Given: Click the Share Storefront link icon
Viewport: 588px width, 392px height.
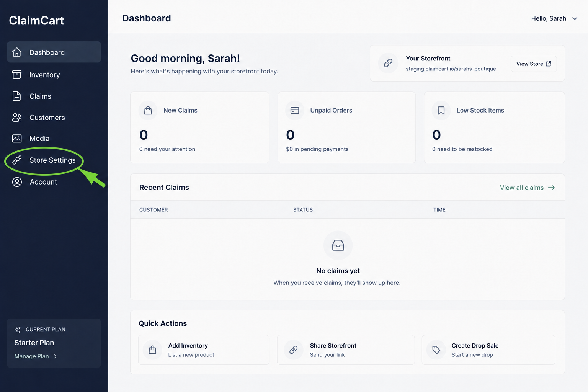Looking at the screenshot, I should click(x=294, y=350).
